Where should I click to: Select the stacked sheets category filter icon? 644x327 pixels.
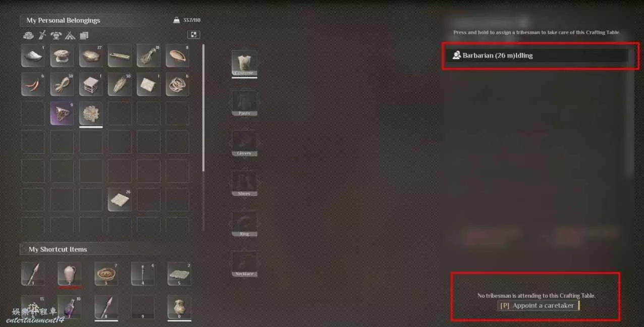pyautogui.click(x=84, y=35)
